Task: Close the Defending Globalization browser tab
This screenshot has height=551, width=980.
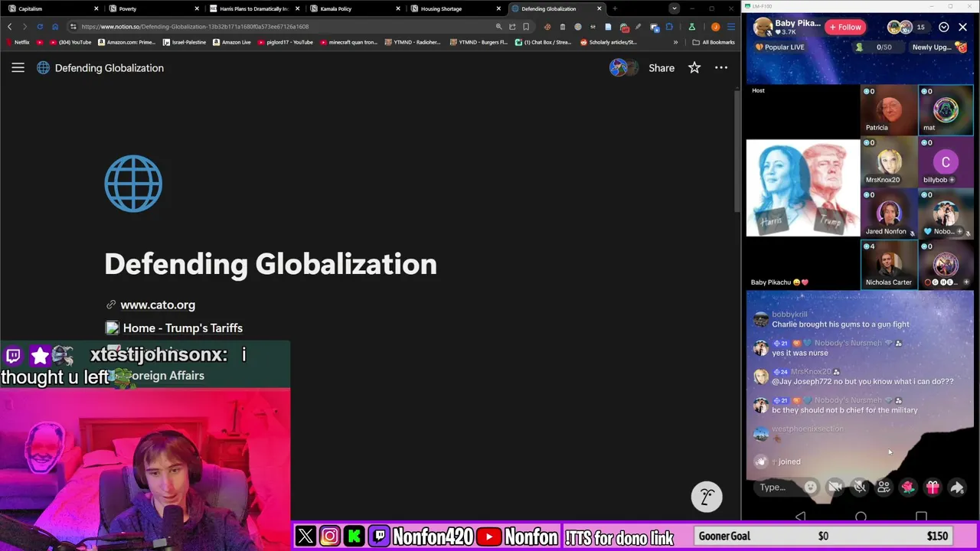Action: tap(599, 8)
